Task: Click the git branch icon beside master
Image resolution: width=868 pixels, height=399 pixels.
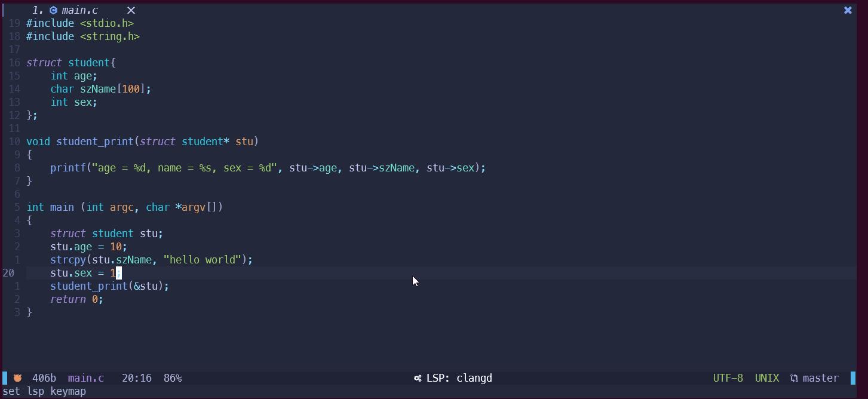Action: pos(794,378)
